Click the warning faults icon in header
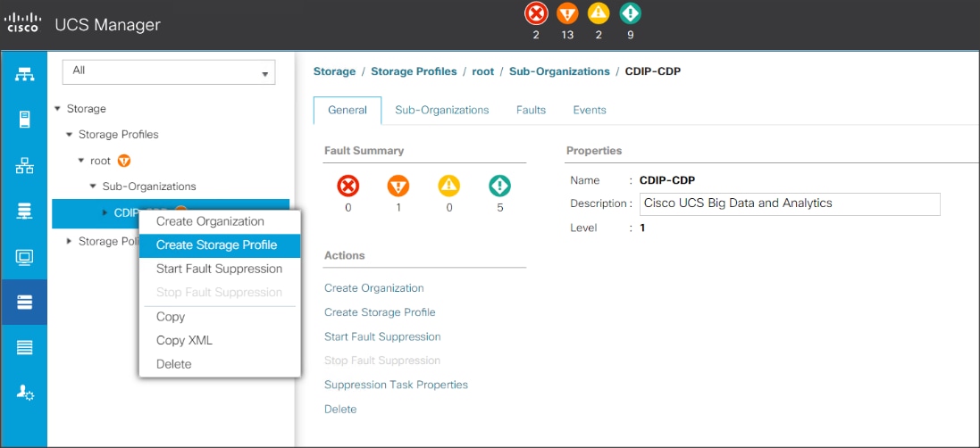 point(630,13)
